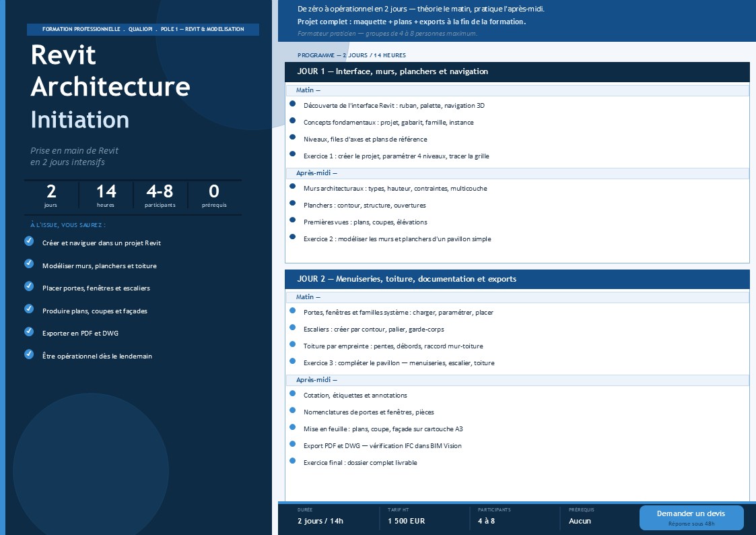The height and width of the screenshot is (535, 756).
Task: Click the 'Initiation' subtitle
Action: pyautogui.click(x=80, y=120)
